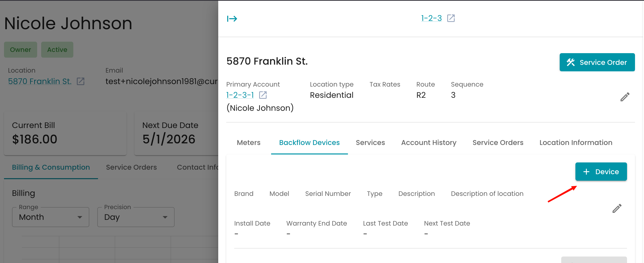Click the 1-2-3 location link
644x263 pixels.
[431, 18]
